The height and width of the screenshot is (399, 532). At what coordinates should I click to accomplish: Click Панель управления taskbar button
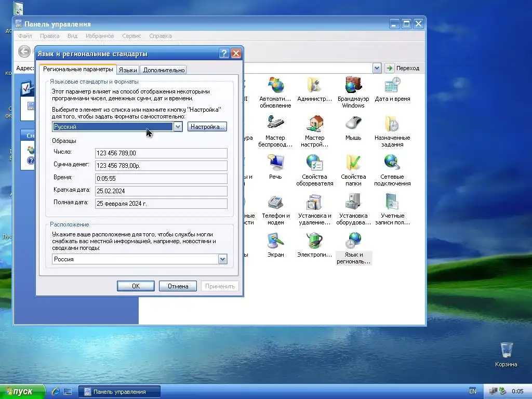[119, 392]
